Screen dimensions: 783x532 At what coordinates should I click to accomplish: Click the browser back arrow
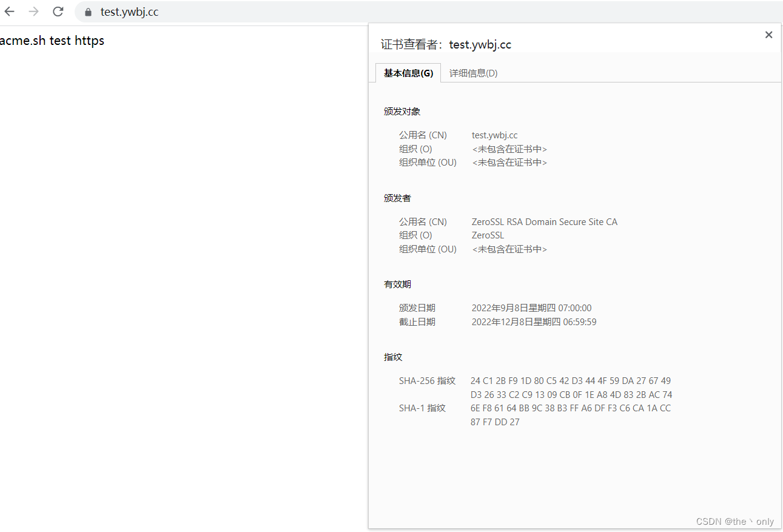click(9, 12)
